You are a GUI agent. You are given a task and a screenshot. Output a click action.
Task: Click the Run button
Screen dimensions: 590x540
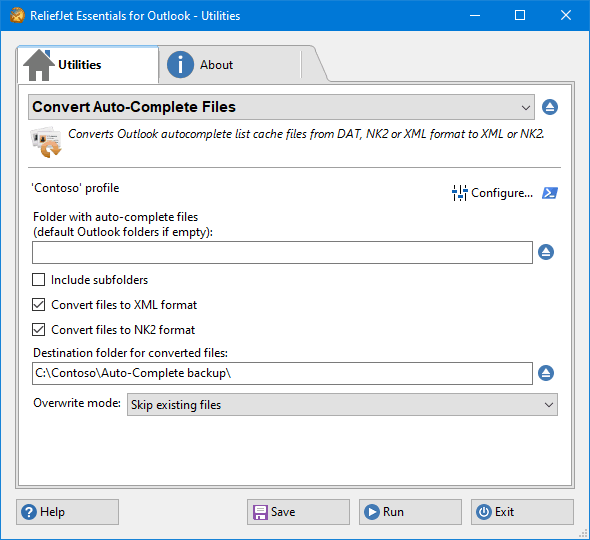pyautogui.click(x=410, y=512)
